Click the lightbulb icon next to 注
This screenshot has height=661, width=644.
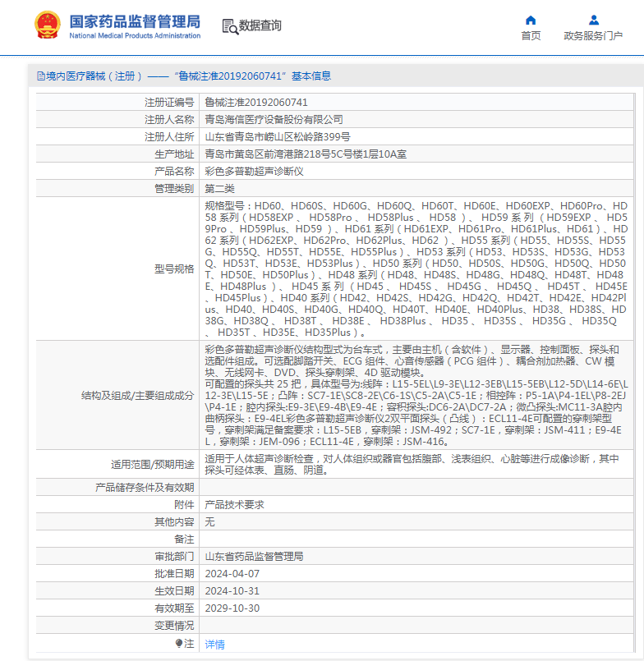pos(179,643)
